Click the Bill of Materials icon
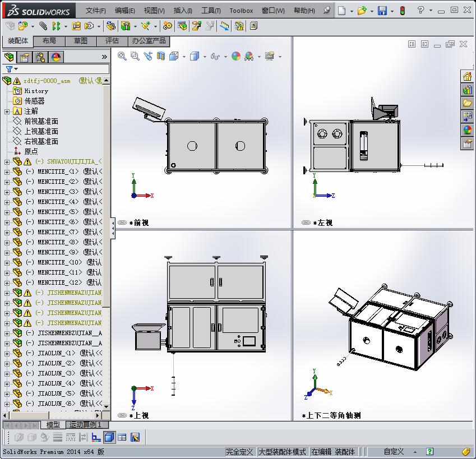Viewport: 476px width, 459px height. [x=182, y=26]
